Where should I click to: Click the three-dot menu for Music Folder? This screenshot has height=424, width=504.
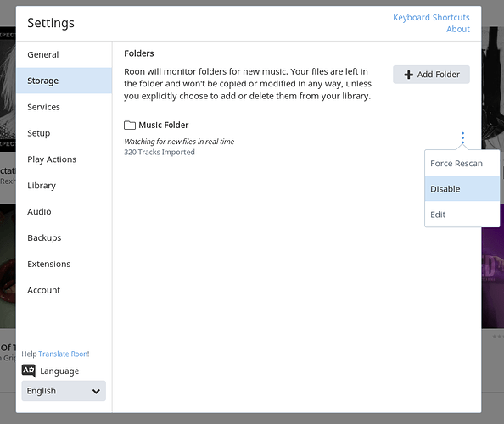tap(462, 137)
